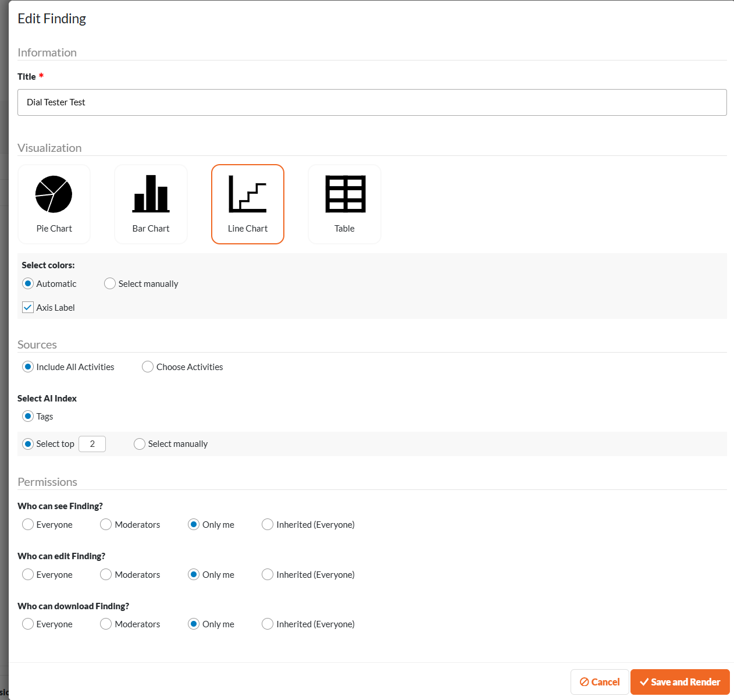Viewport: 734px width, 700px height.
Task: Select the Pie Chart visualization icon
Action: [54, 195]
